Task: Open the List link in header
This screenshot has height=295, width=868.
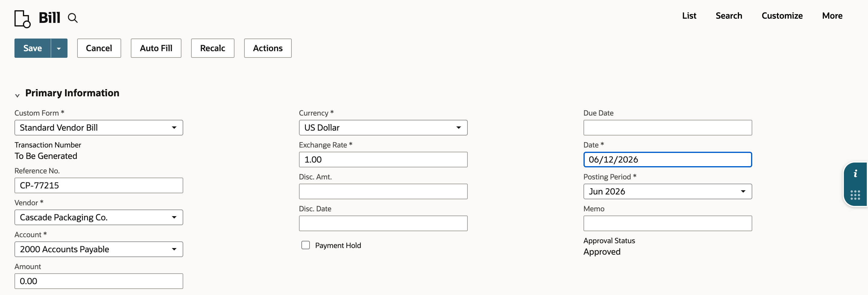Action: coord(689,16)
